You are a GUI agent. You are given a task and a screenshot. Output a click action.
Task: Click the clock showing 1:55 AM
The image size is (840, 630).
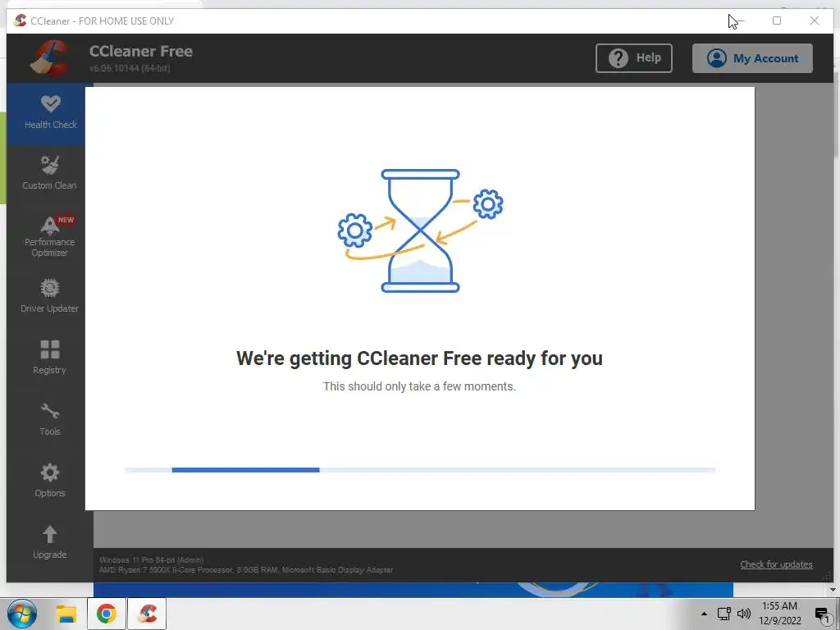[x=779, y=606]
